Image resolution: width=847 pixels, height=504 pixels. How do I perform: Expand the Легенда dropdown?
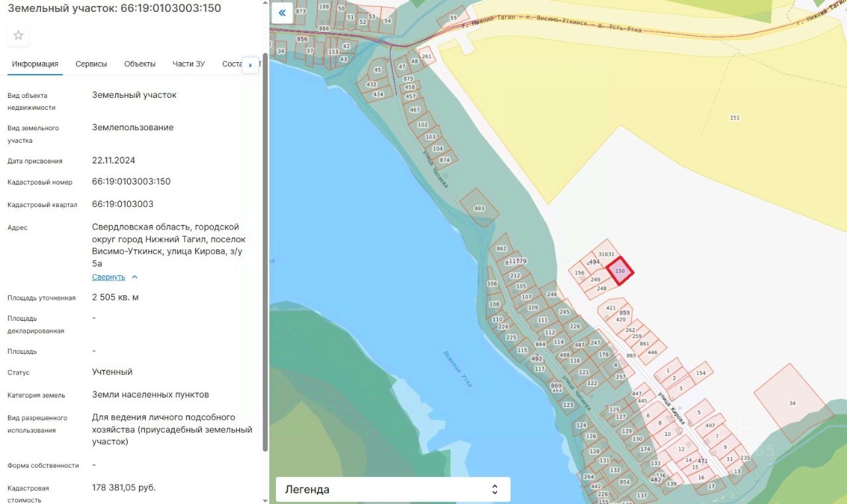pyautogui.click(x=393, y=489)
